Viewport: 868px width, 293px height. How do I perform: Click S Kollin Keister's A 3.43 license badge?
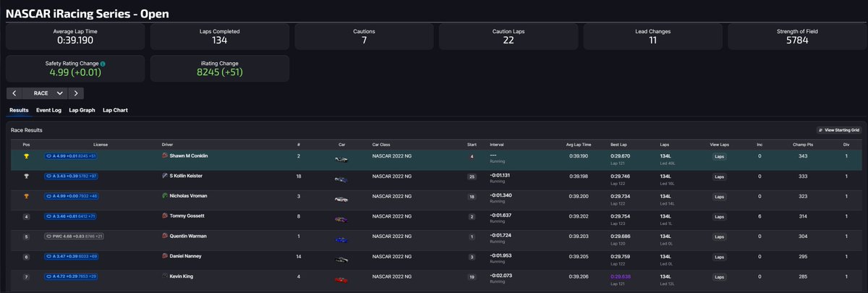[72, 176]
